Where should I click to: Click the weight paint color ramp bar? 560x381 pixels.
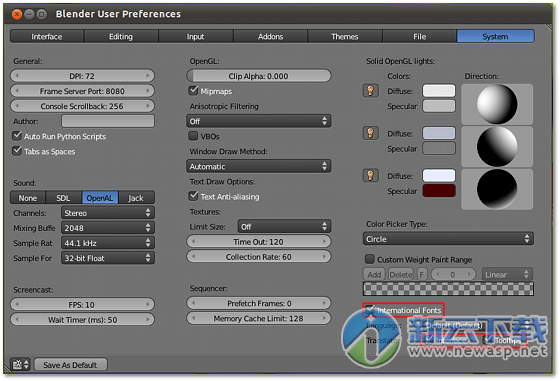tap(448, 289)
